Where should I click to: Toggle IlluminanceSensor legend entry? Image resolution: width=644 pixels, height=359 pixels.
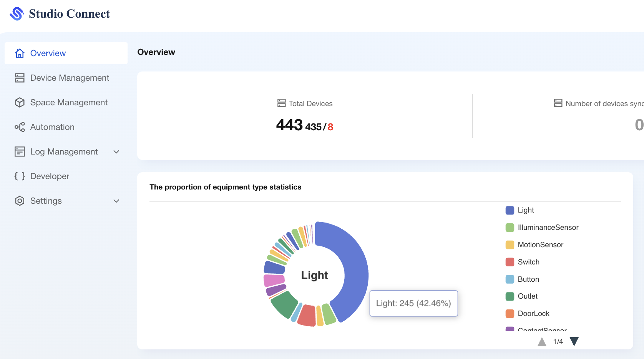548,228
